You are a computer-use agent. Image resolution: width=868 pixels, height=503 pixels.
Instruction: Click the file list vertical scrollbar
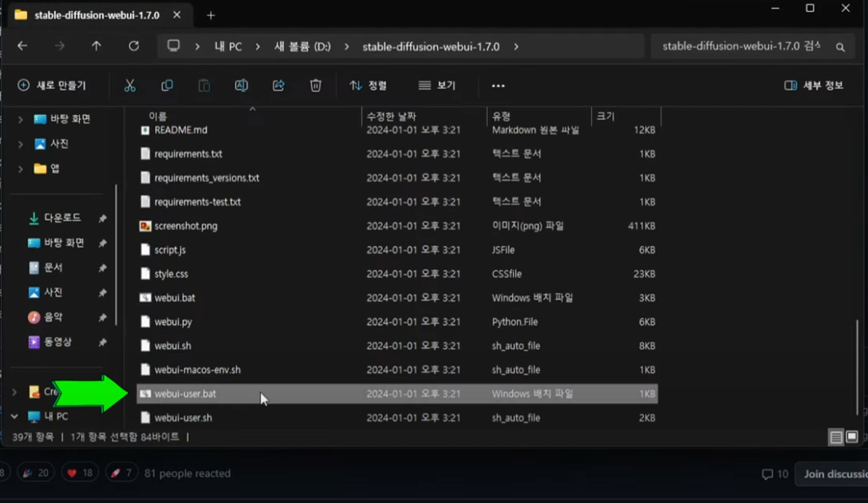pyautogui.click(x=858, y=366)
